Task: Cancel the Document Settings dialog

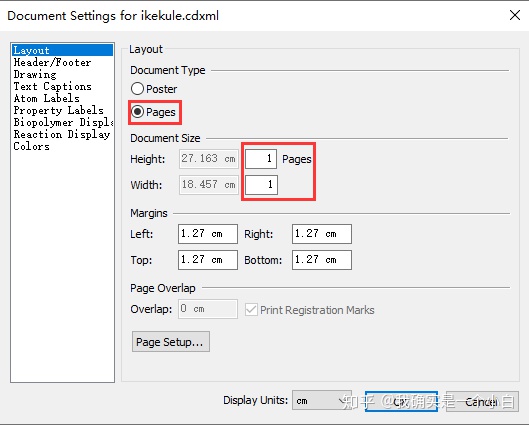Action: [482, 401]
